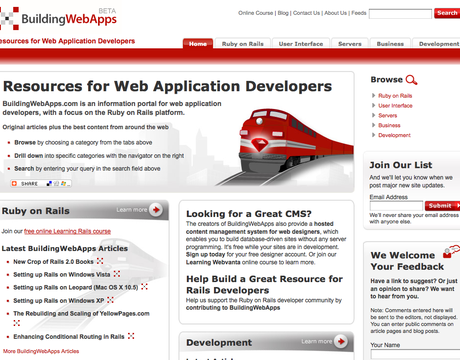The width and height of the screenshot is (460, 360).
Task: Open Setting up Rails on Windows Vista article
Action: (62, 274)
